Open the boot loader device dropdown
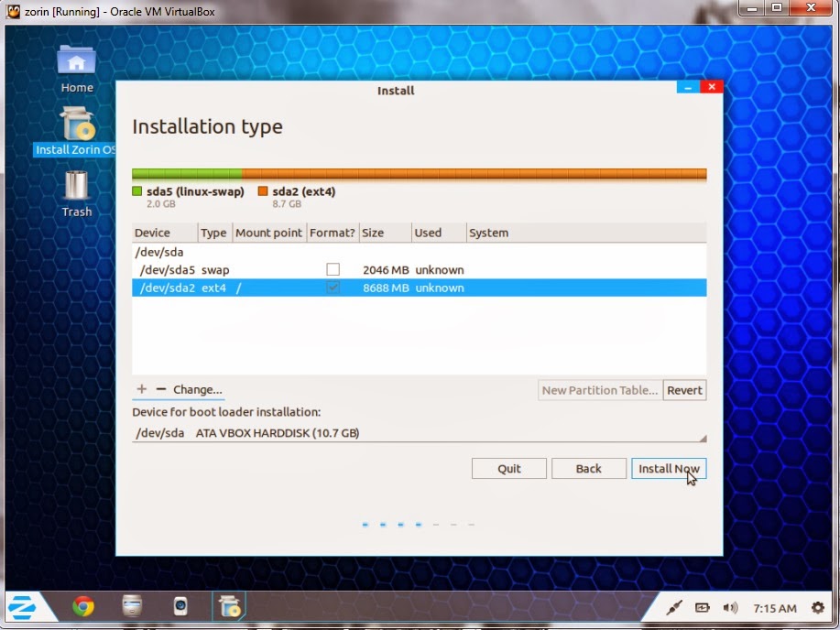 419,433
